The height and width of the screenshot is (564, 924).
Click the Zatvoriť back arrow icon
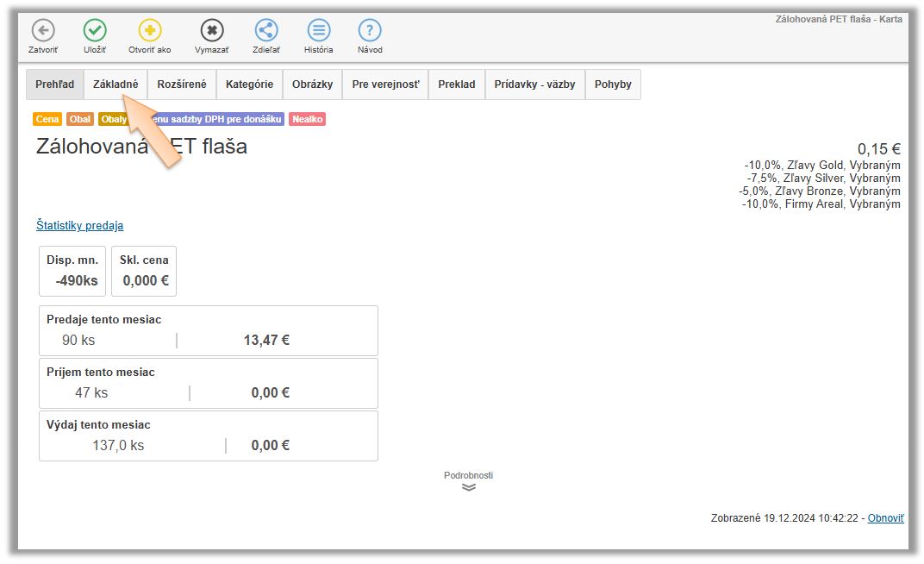(43, 31)
